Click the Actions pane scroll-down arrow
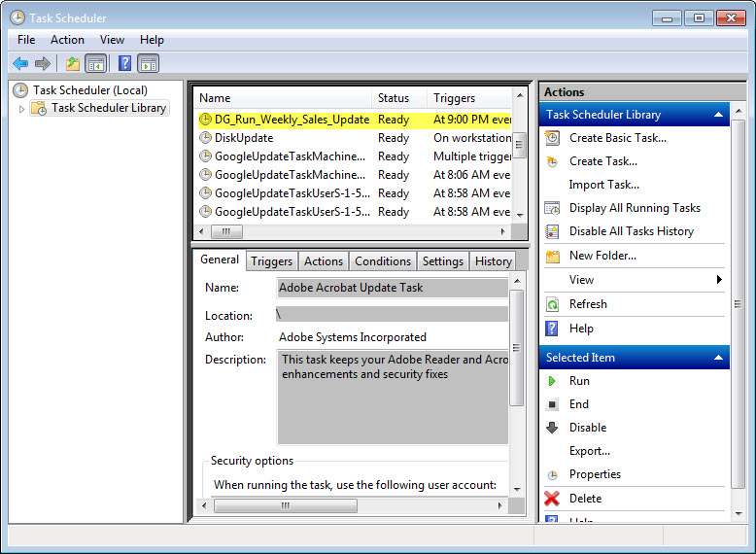The image size is (756, 554). point(739,514)
